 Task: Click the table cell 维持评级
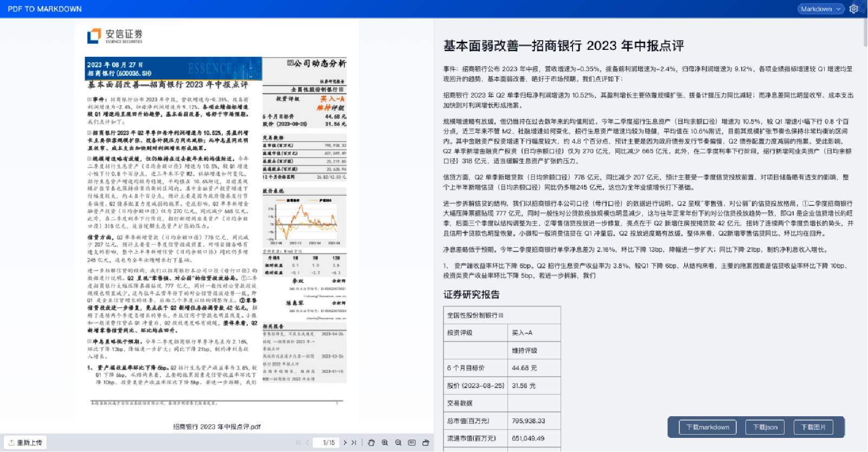click(x=534, y=350)
